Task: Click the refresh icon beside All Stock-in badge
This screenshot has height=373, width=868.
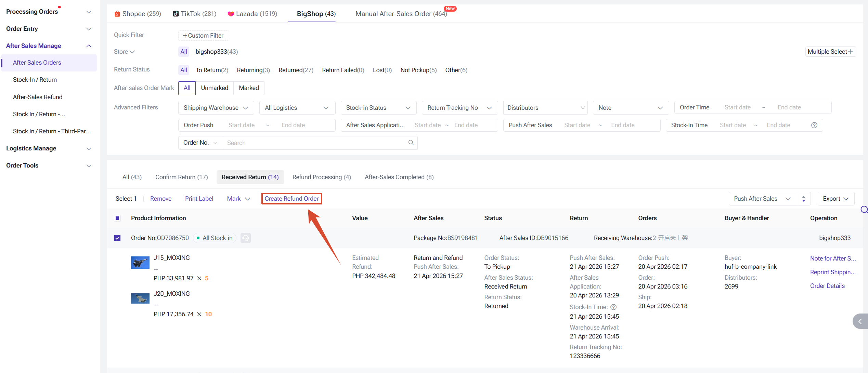Action: tap(245, 238)
